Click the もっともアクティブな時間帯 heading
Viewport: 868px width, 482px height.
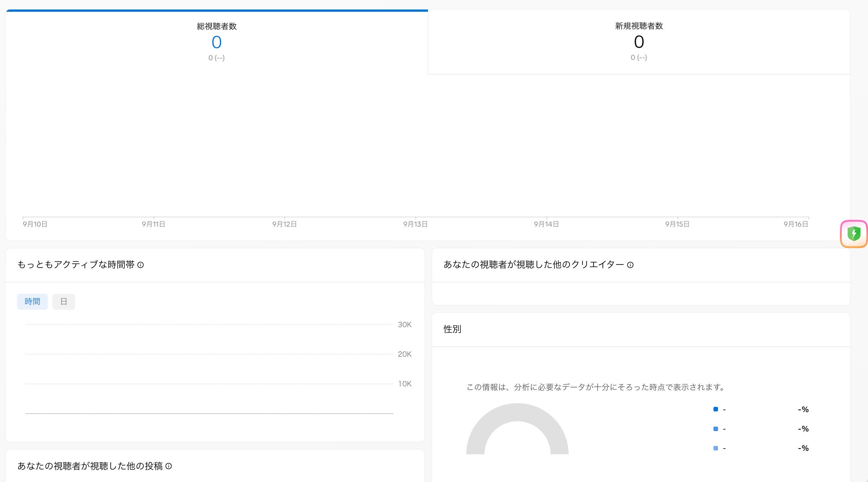(x=76, y=265)
